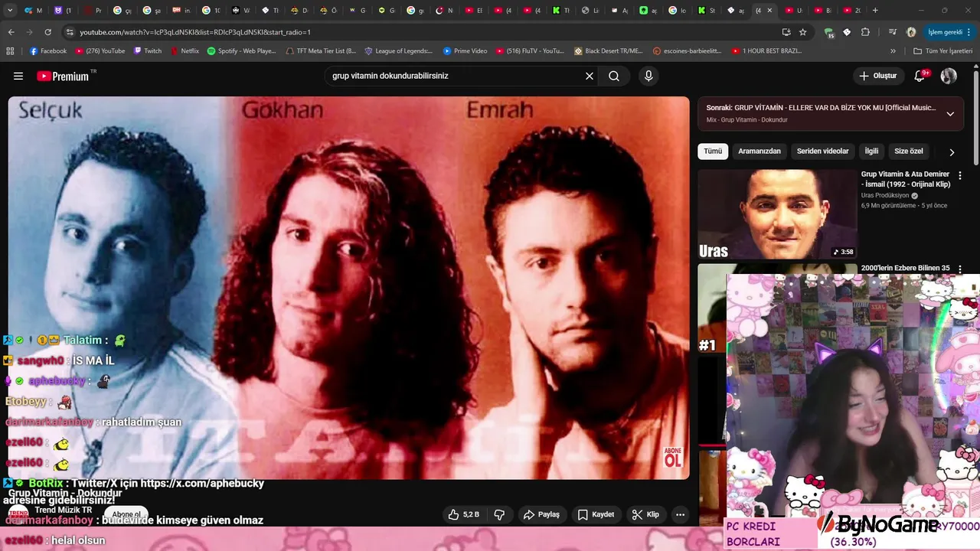Open the escoines-barbieelitt bookmark
The width and height of the screenshot is (980, 551).
pyautogui.click(x=688, y=51)
